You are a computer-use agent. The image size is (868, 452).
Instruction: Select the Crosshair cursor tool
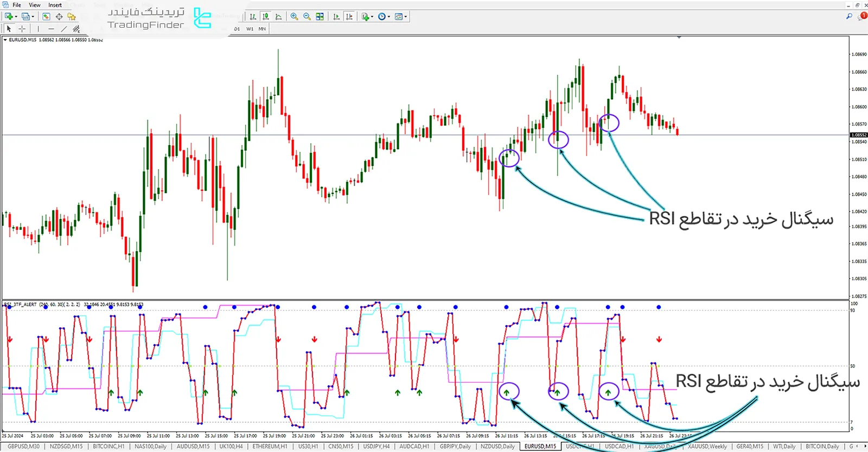click(x=22, y=29)
